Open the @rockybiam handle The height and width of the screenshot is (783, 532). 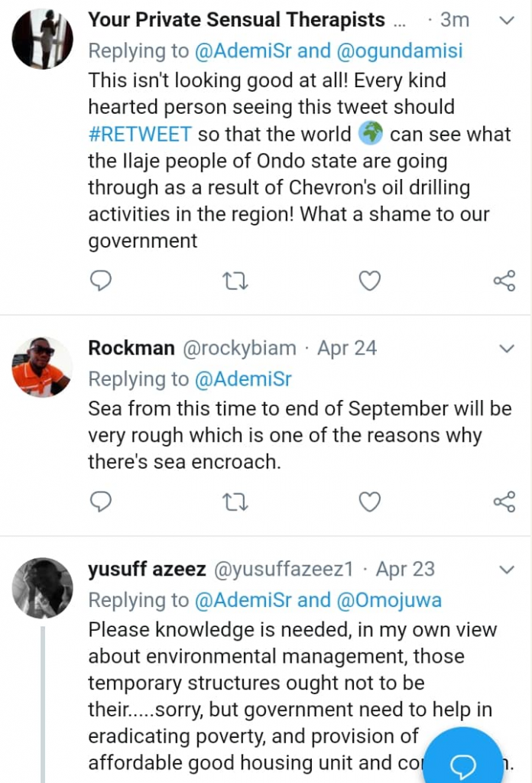click(239, 349)
